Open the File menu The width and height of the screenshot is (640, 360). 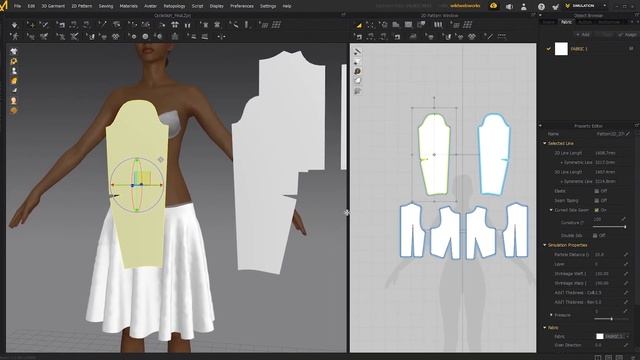[x=18, y=6]
